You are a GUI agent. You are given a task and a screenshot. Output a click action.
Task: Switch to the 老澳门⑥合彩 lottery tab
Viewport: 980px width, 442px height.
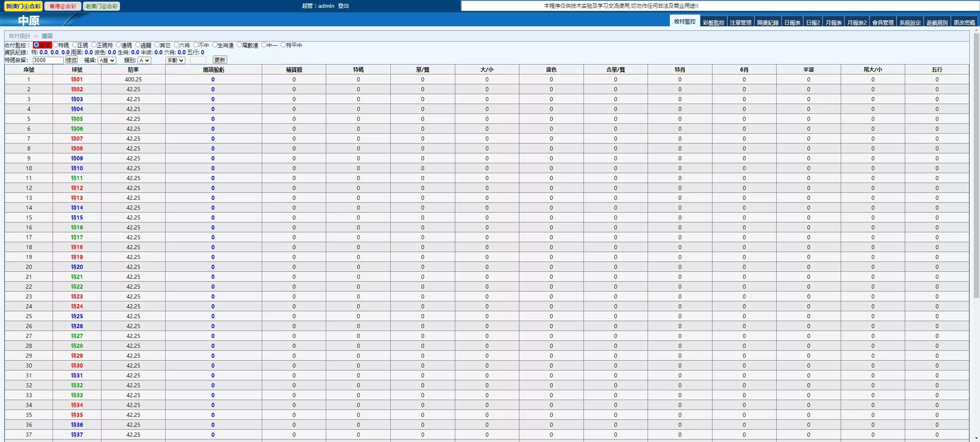[x=101, y=6]
